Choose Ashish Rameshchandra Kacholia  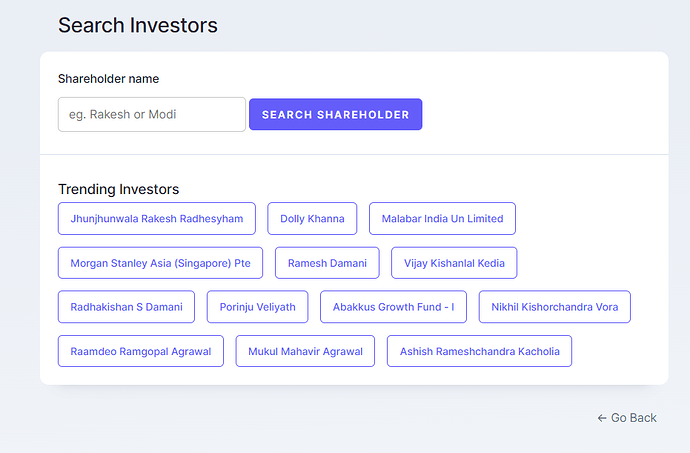tap(479, 351)
